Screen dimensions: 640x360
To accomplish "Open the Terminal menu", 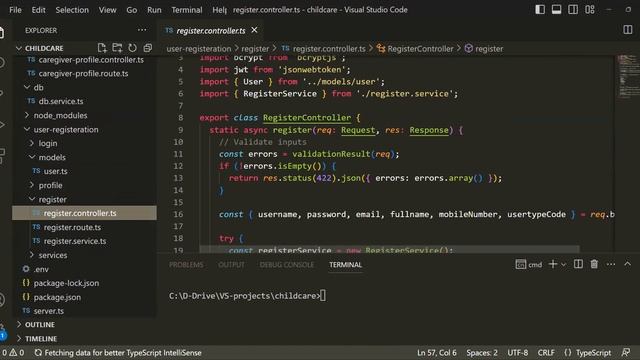I will 187,10.
